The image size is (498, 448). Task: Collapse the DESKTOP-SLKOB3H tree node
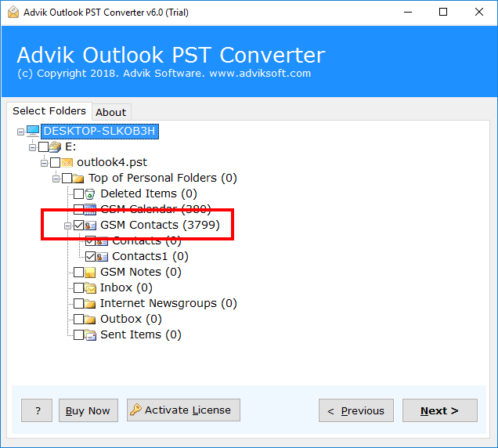20,132
